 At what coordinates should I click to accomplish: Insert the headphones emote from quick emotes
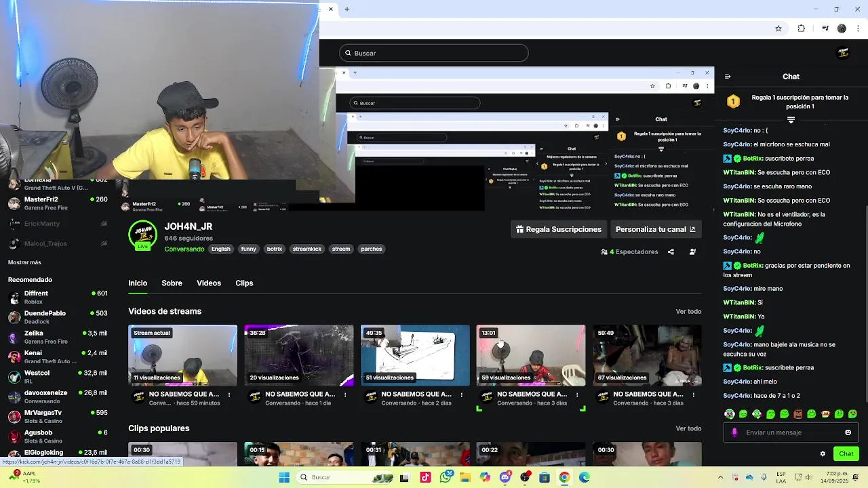click(730, 413)
